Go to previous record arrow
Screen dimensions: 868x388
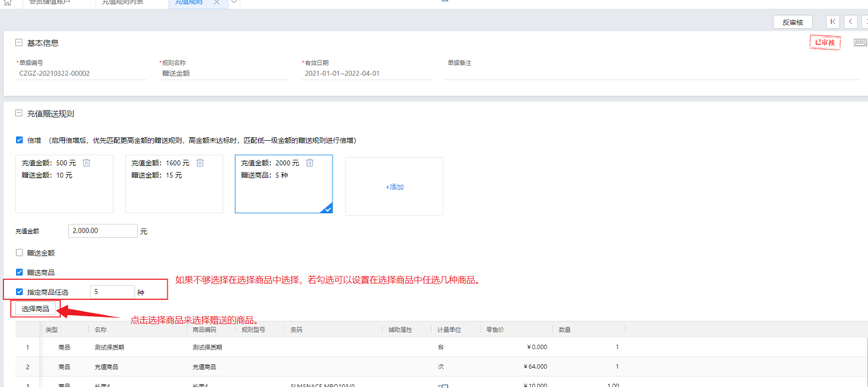850,22
